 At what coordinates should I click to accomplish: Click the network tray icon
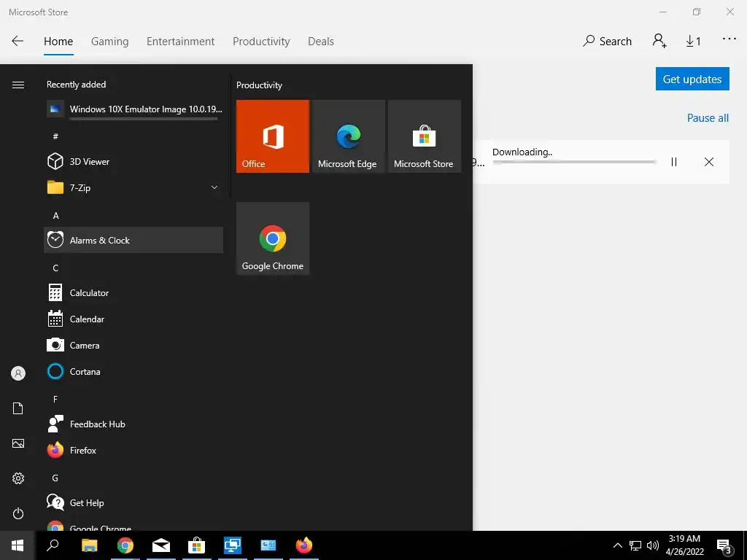635,545
